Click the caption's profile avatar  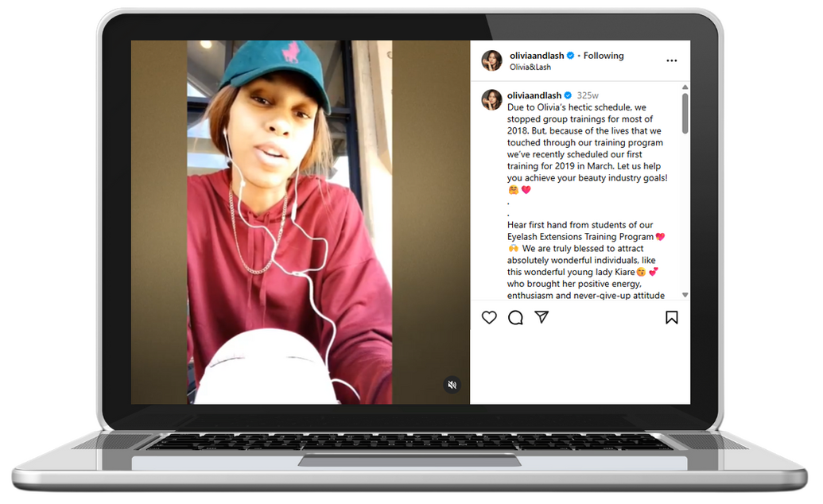[x=491, y=99]
